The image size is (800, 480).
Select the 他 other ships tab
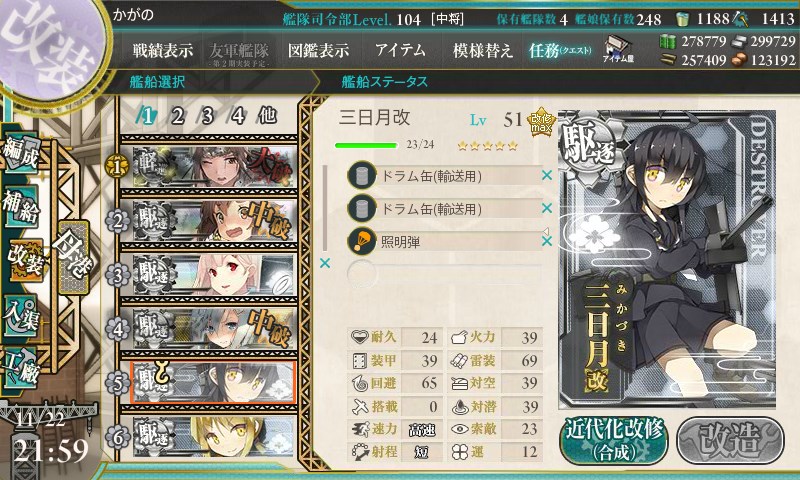[x=267, y=116]
